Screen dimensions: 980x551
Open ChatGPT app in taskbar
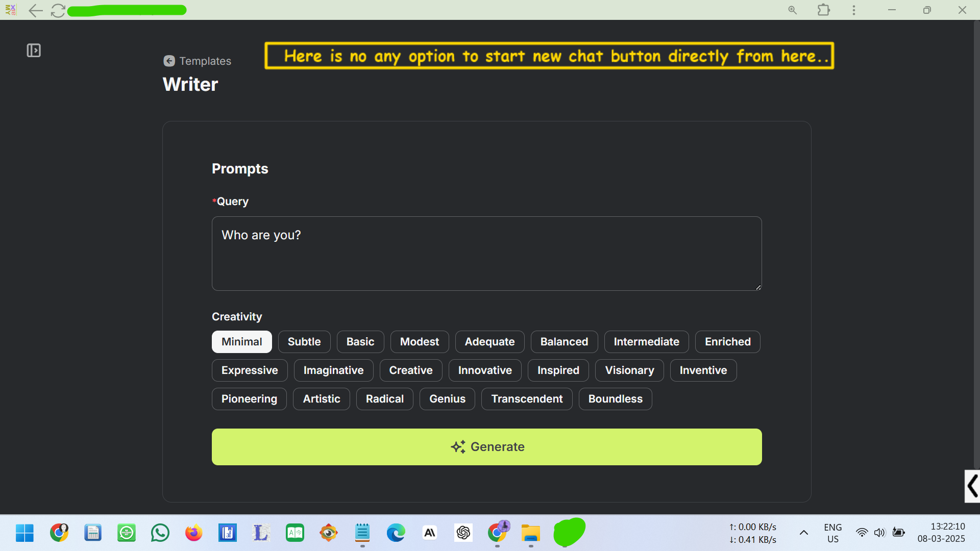tap(463, 533)
